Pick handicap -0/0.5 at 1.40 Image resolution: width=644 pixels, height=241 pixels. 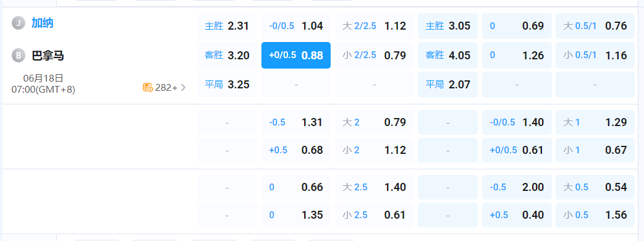click(517, 122)
